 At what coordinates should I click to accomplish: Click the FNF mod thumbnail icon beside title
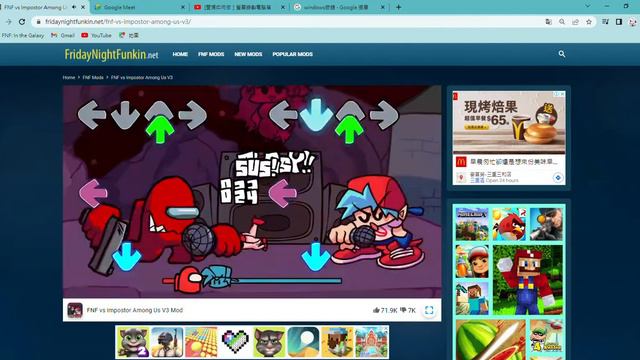pyautogui.click(x=75, y=310)
